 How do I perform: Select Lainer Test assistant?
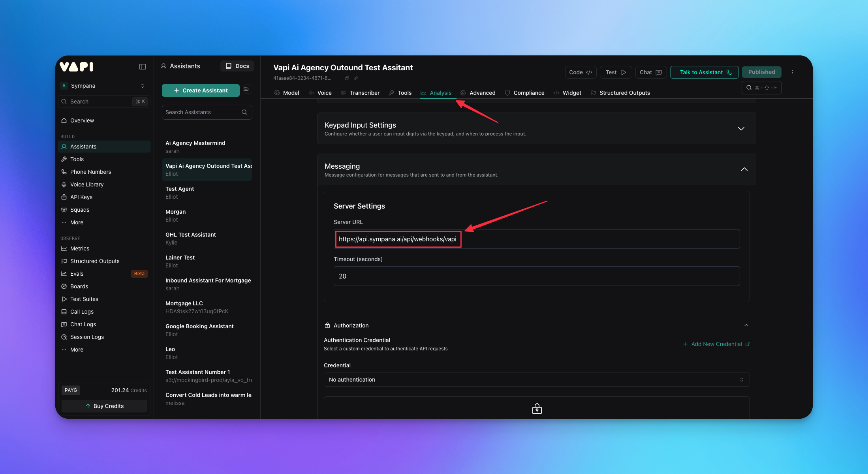pos(207,261)
